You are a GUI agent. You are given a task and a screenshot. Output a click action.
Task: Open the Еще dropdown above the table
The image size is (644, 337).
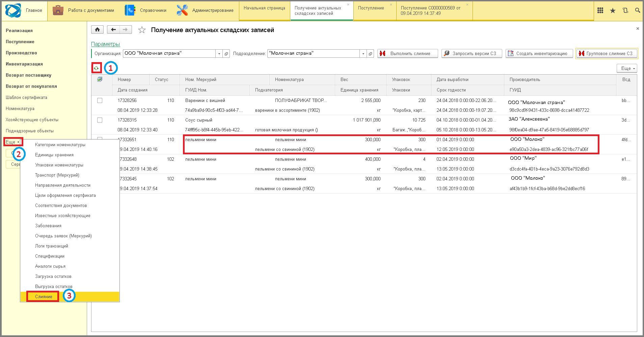[x=627, y=68]
